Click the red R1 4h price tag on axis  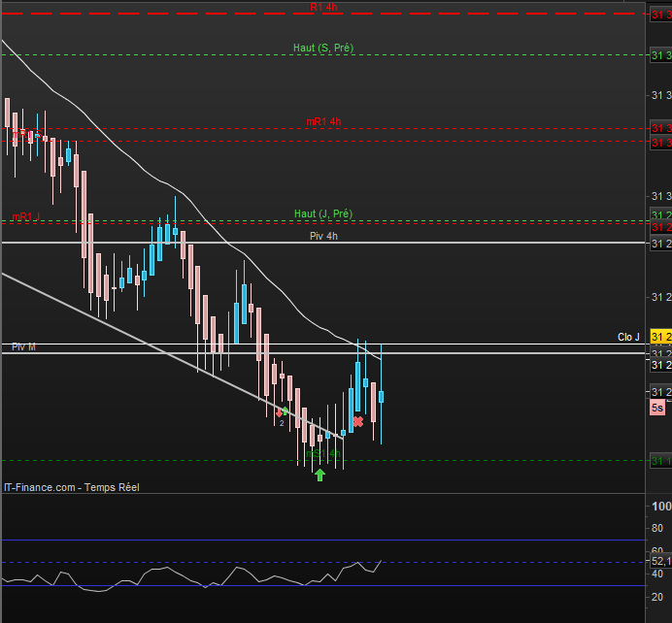pos(661,15)
